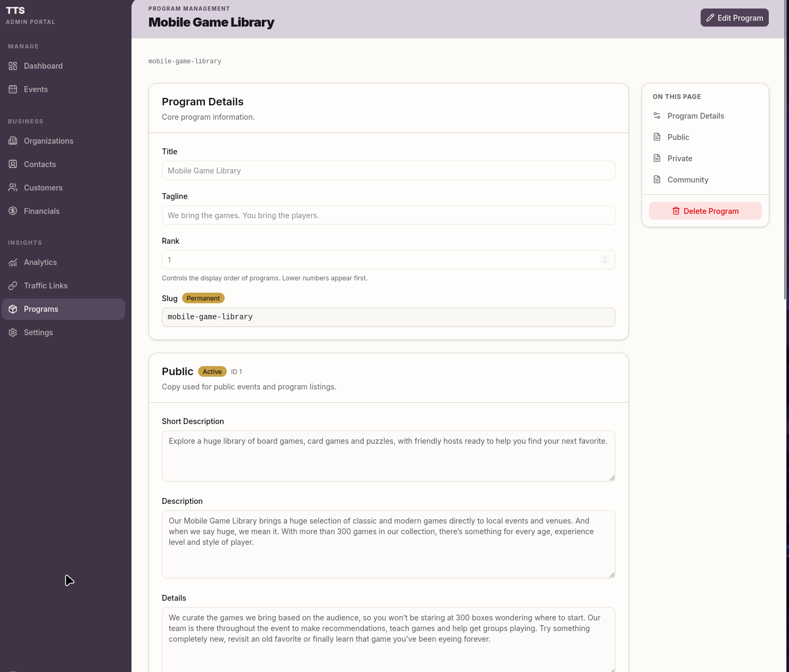789x672 pixels.
Task: Click the Rank helper text about display order
Action: click(265, 278)
